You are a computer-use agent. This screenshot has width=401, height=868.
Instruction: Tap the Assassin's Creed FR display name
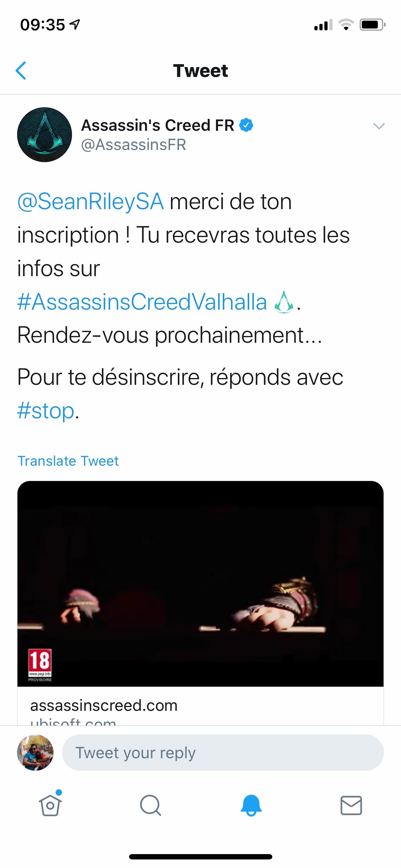pos(158,125)
